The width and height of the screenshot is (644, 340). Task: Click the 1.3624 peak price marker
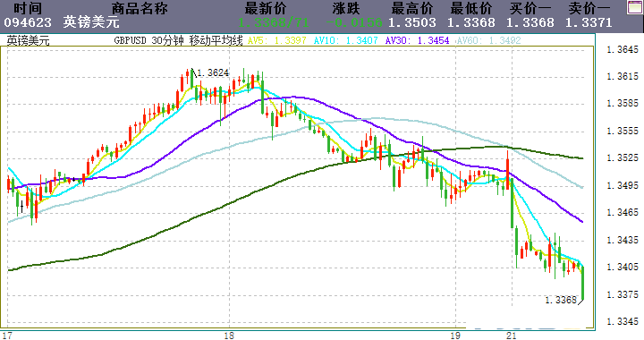tap(213, 73)
